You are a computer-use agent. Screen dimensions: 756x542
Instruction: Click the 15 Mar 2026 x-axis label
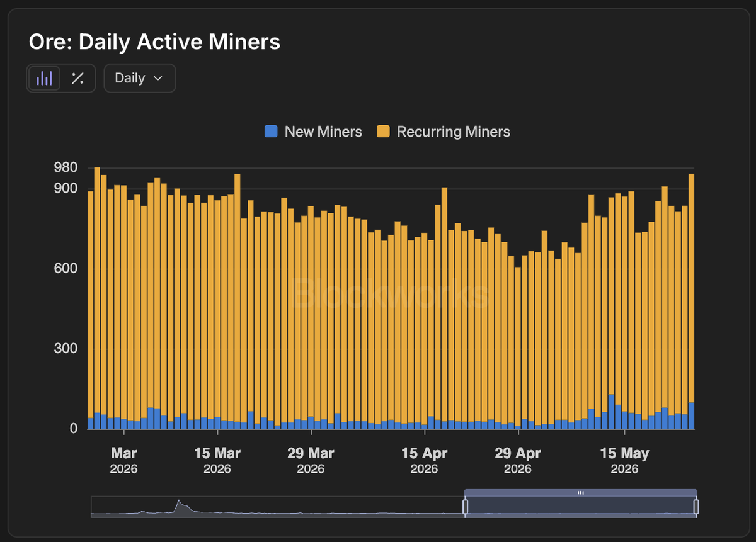pos(217,460)
